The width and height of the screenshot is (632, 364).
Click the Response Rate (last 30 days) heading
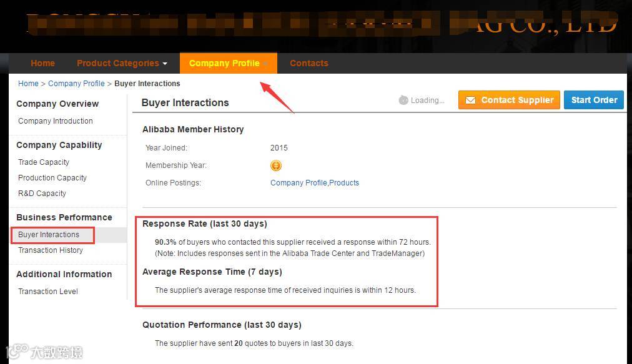(x=205, y=224)
